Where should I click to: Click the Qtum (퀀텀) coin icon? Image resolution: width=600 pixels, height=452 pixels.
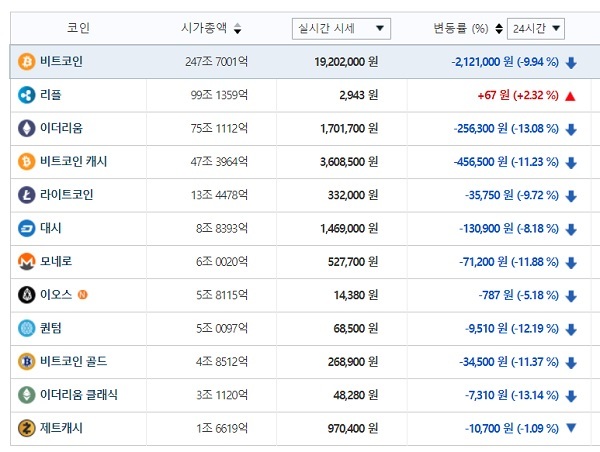26,328
